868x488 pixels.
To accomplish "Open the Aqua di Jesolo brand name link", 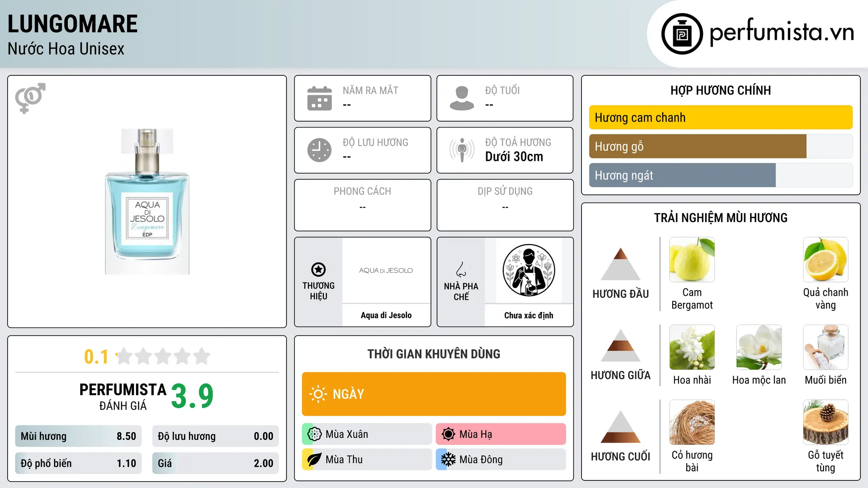I will click(x=386, y=315).
